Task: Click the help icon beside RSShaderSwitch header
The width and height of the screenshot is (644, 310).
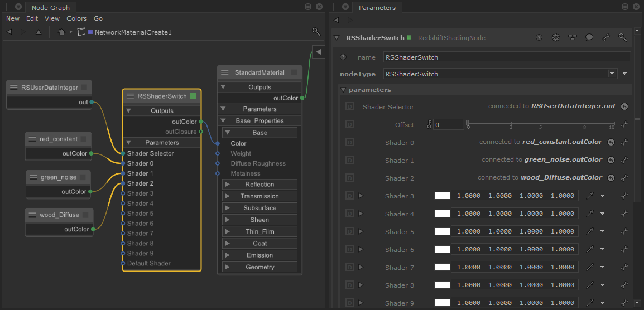Action: [x=539, y=37]
